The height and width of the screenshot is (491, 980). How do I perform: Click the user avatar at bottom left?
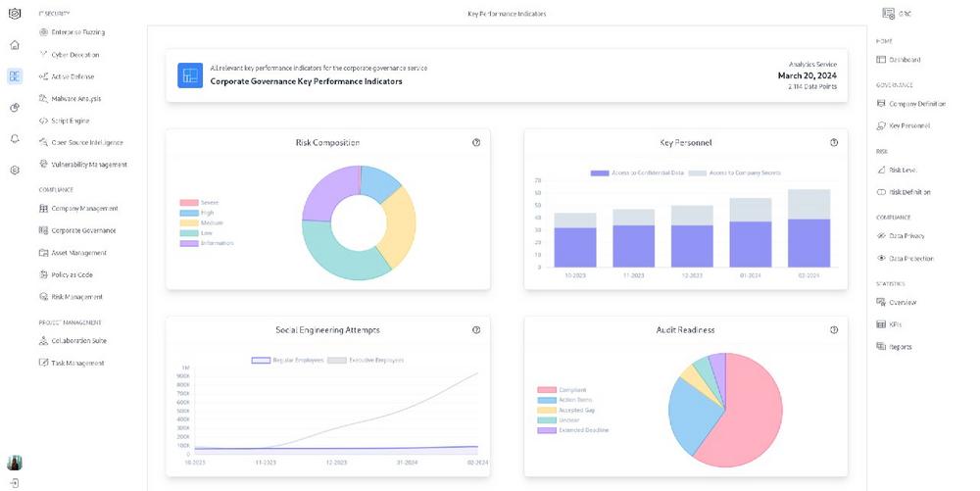pos(15,463)
